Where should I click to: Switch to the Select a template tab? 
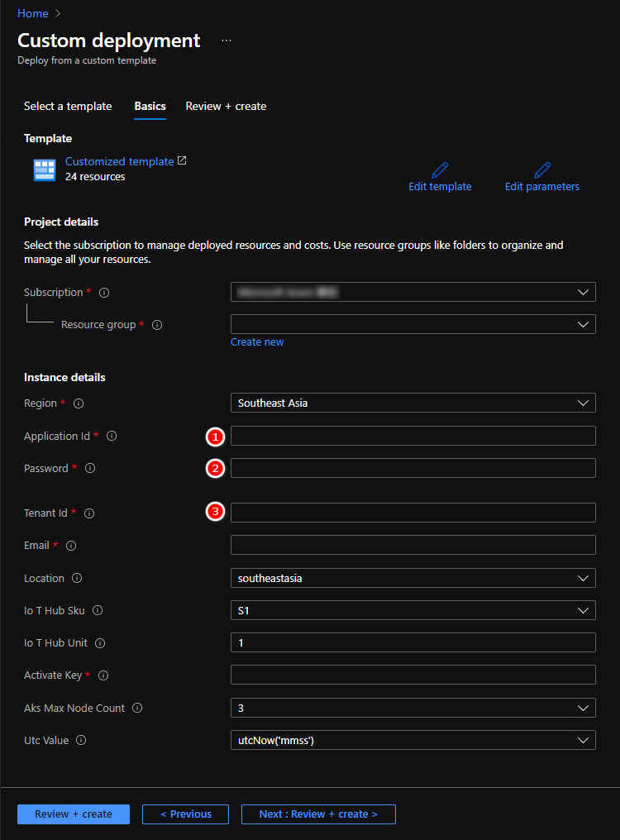point(68,107)
